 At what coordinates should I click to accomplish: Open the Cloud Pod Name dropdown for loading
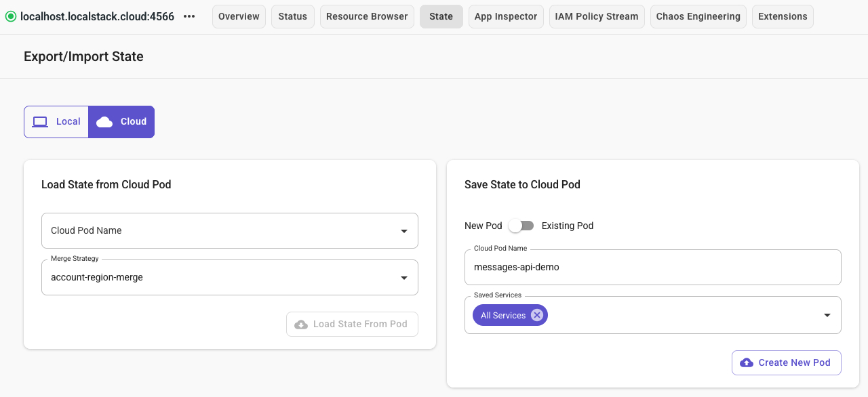230,230
